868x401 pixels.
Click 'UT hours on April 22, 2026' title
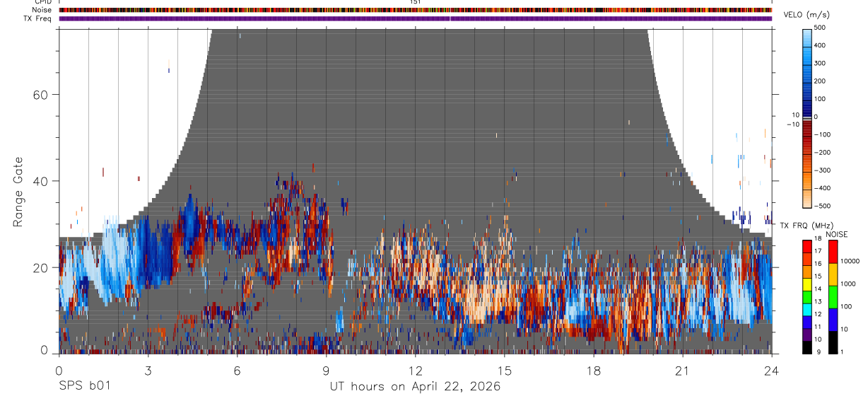click(415, 387)
